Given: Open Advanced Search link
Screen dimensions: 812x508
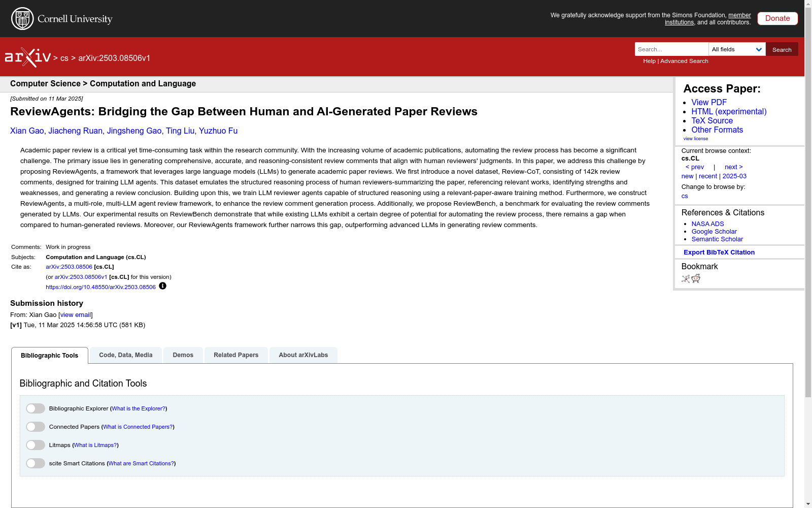Looking at the screenshot, I should click(x=684, y=61).
